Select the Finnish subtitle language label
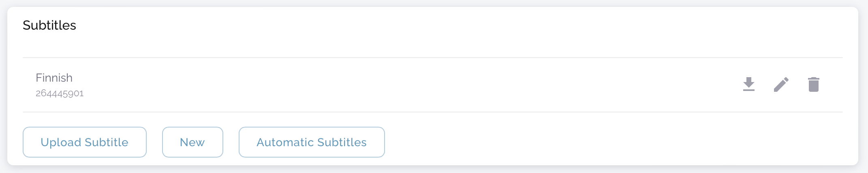 (x=54, y=78)
